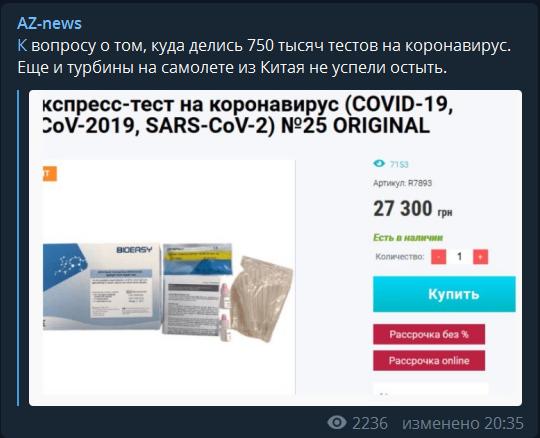Click the Купить buy button

(444, 294)
